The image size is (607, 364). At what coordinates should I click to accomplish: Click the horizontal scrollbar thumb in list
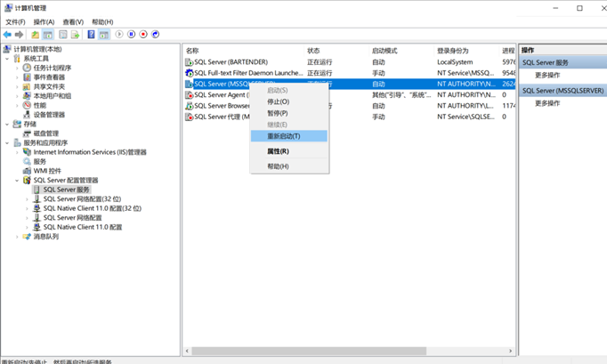coord(309,351)
